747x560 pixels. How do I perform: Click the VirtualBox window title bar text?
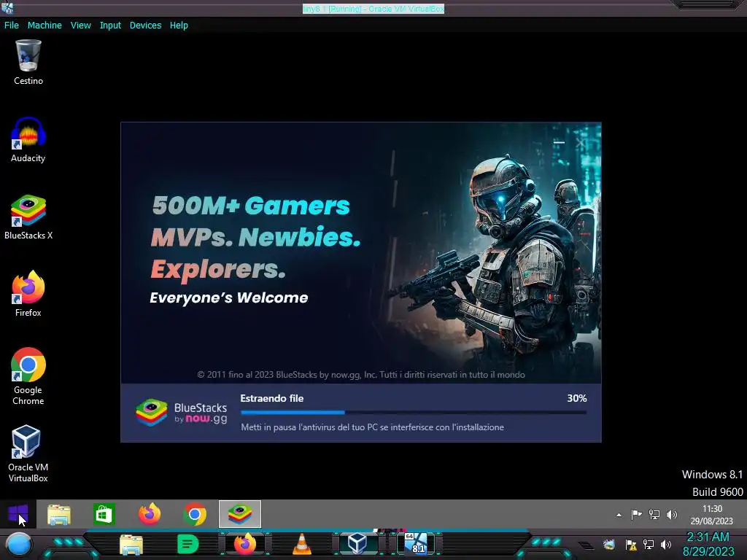coord(373,9)
